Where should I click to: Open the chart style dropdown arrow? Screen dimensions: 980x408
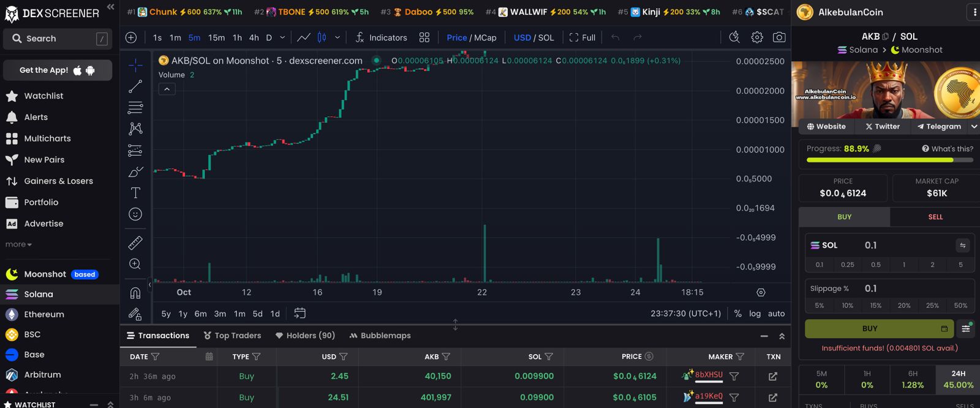(337, 37)
